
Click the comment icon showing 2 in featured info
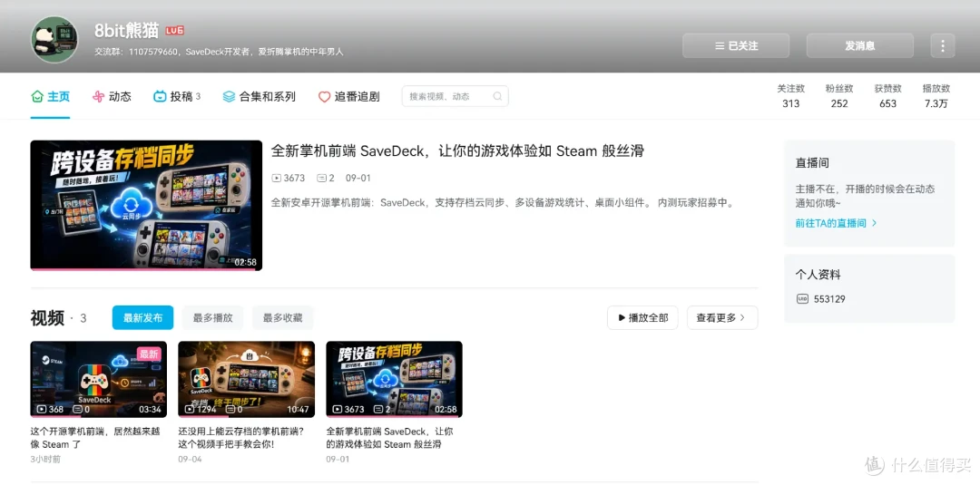tap(321, 178)
